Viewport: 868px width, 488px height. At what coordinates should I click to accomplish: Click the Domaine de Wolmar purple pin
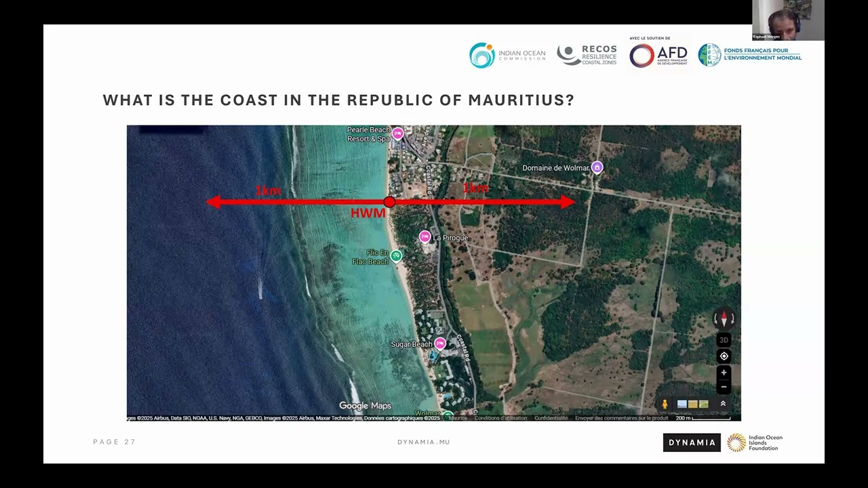tap(597, 167)
